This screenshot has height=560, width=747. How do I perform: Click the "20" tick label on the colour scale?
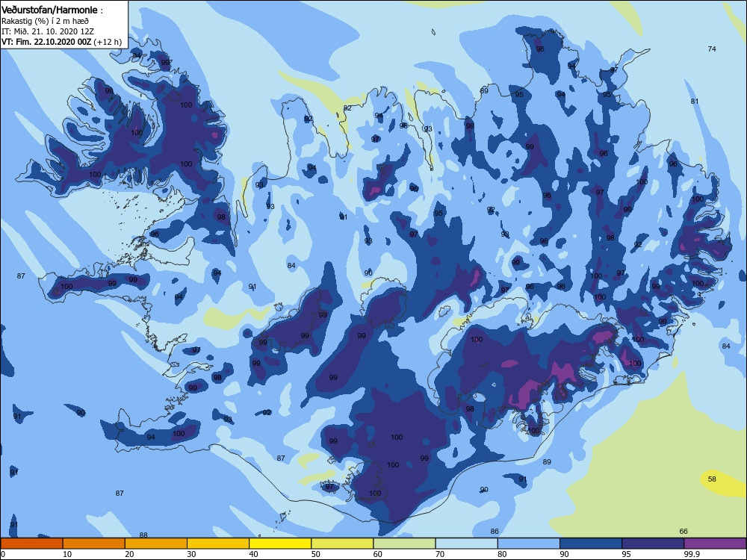[129, 554]
